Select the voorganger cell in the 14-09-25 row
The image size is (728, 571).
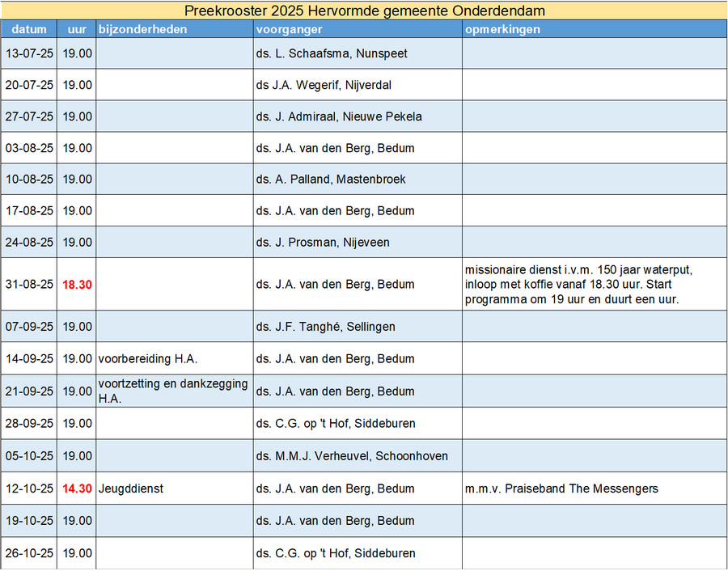pos(358,359)
